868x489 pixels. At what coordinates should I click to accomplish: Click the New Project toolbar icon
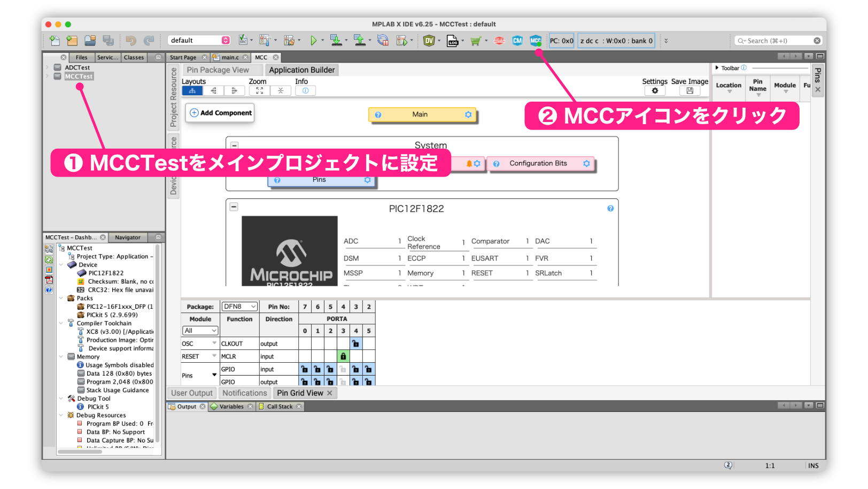click(72, 41)
